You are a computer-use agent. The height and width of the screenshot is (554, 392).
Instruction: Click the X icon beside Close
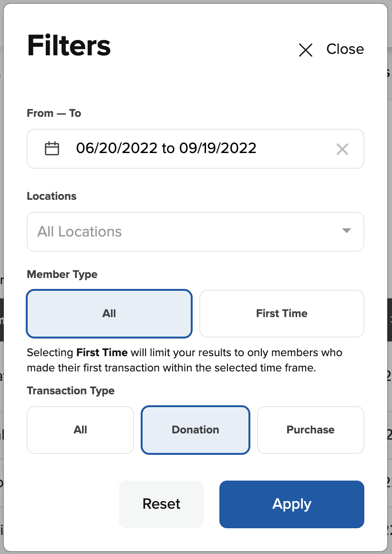point(305,50)
